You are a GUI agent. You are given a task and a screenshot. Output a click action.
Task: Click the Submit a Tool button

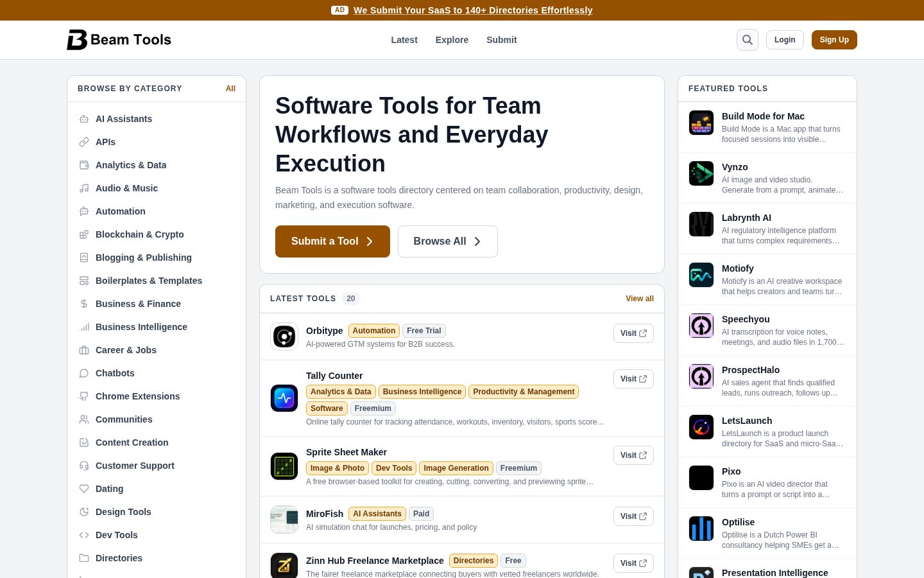pos(332,241)
